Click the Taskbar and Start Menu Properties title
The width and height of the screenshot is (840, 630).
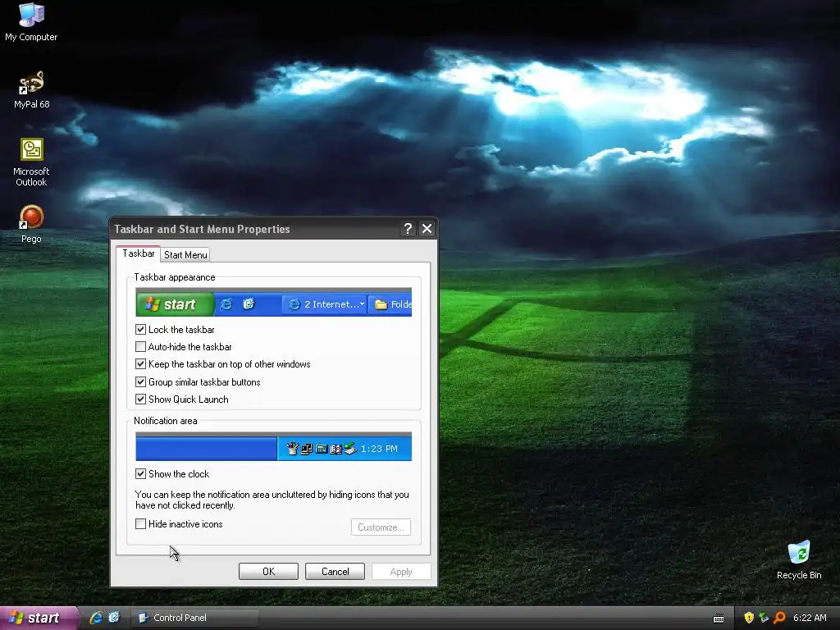(202, 230)
